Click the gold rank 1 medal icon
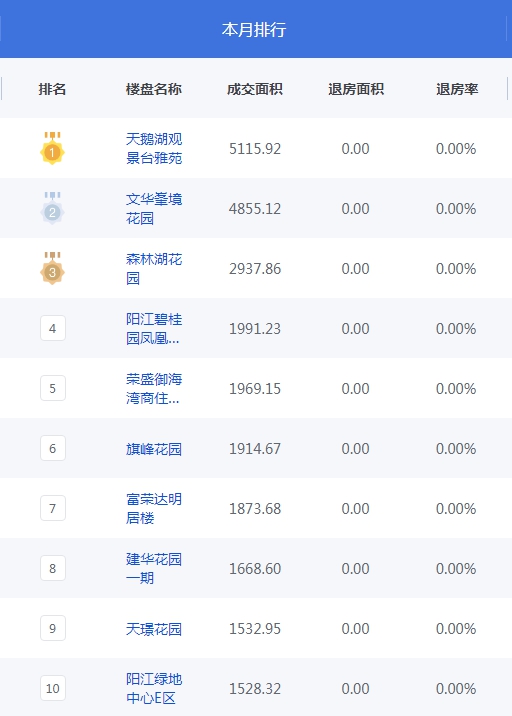512x716 pixels. pyautogui.click(x=52, y=148)
